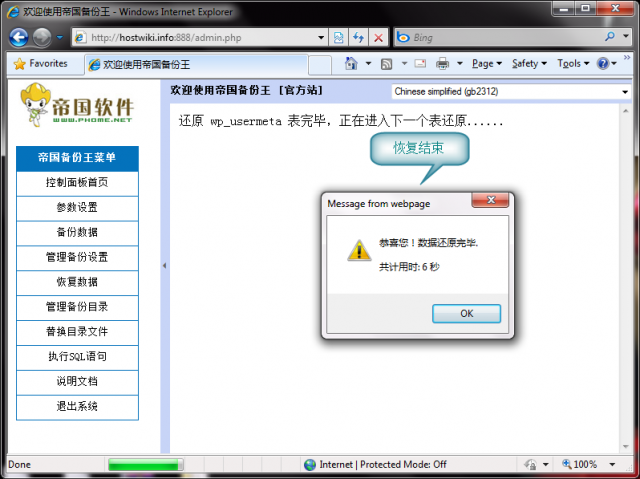Image resolution: width=640 pixels, height=479 pixels.
Task: Open the Tools menu
Action: pyautogui.click(x=572, y=63)
